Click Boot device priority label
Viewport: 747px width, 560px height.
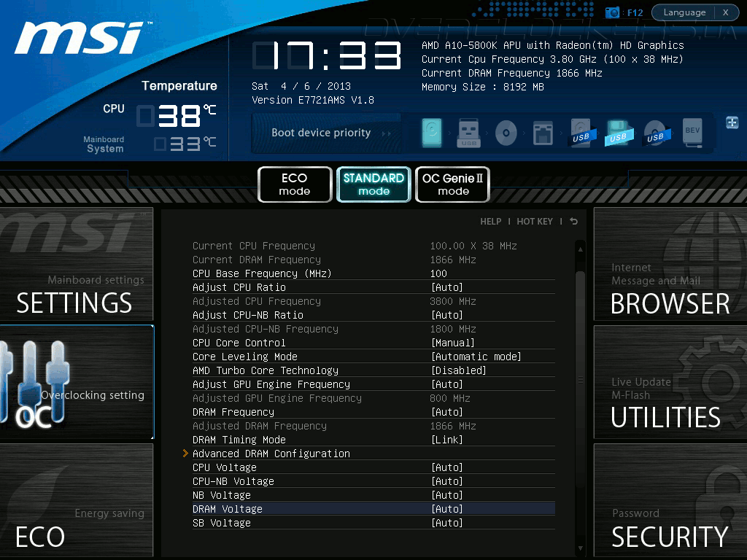pyautogui.click(x=321, y=133)
